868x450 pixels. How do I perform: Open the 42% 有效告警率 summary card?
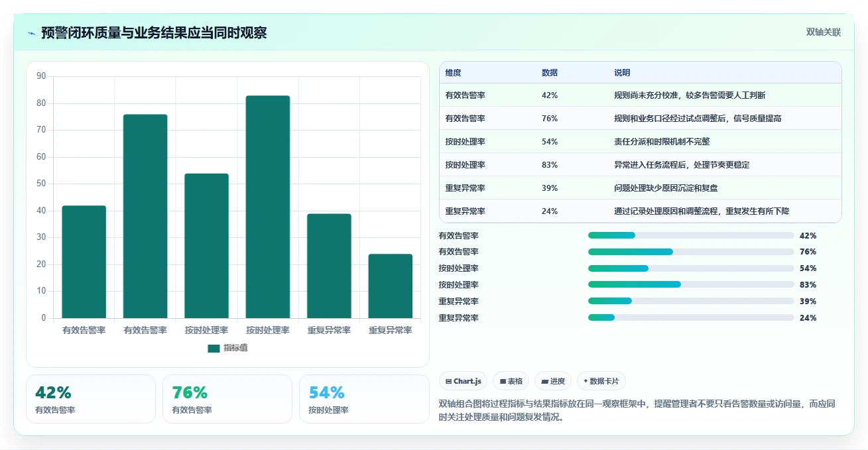tap(91, 399)
